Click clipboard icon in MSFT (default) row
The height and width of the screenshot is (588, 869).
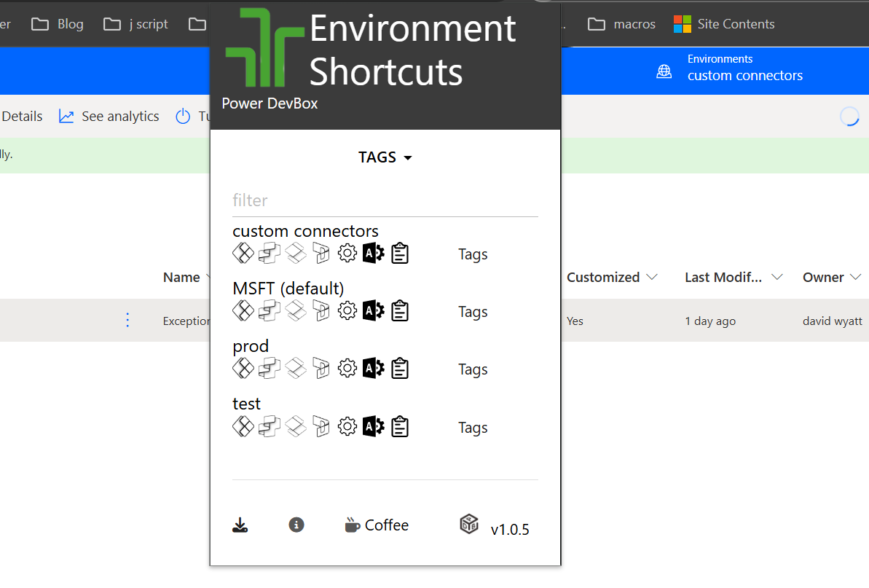click(400, 311)
